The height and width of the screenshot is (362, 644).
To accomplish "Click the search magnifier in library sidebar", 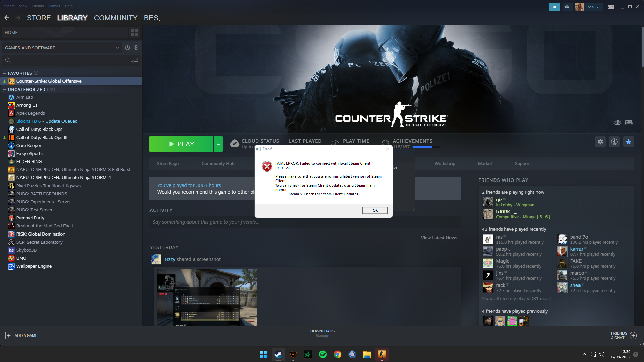I will pyautogui.click(x=8, y=60).
